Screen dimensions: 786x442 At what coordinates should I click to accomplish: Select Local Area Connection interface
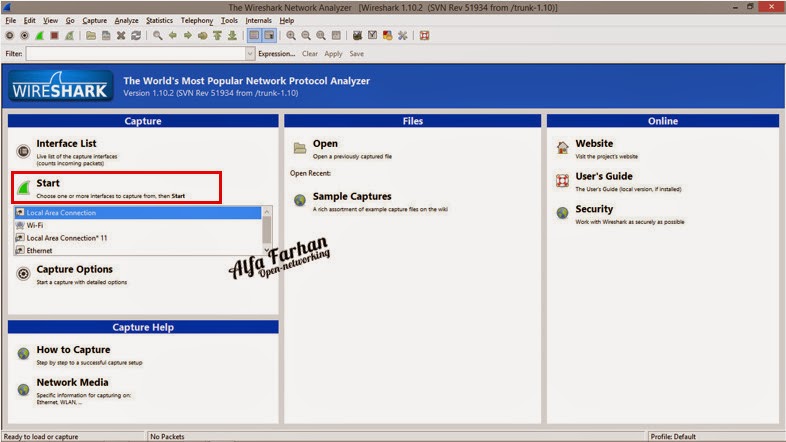click(138, 213)
